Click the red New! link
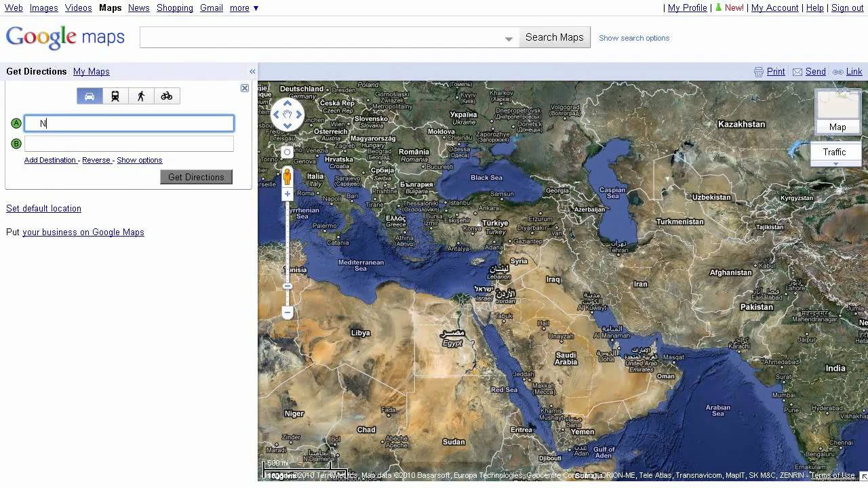The height and width of the screenshot is (488, 868). tap(734, 8)
